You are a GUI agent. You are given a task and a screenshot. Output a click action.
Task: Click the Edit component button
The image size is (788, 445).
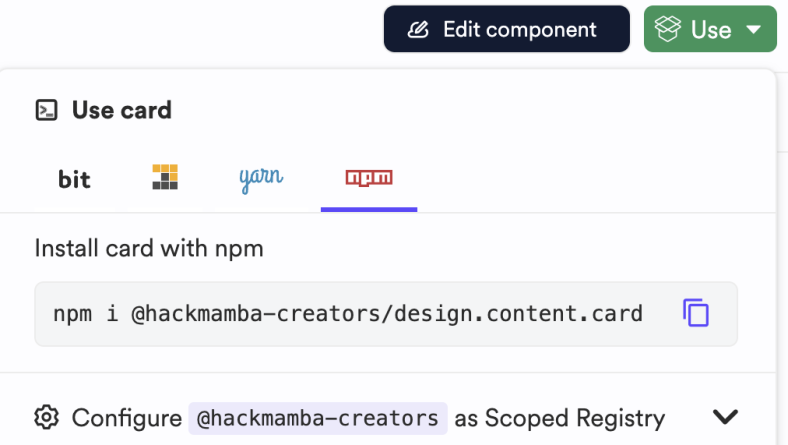506,30
